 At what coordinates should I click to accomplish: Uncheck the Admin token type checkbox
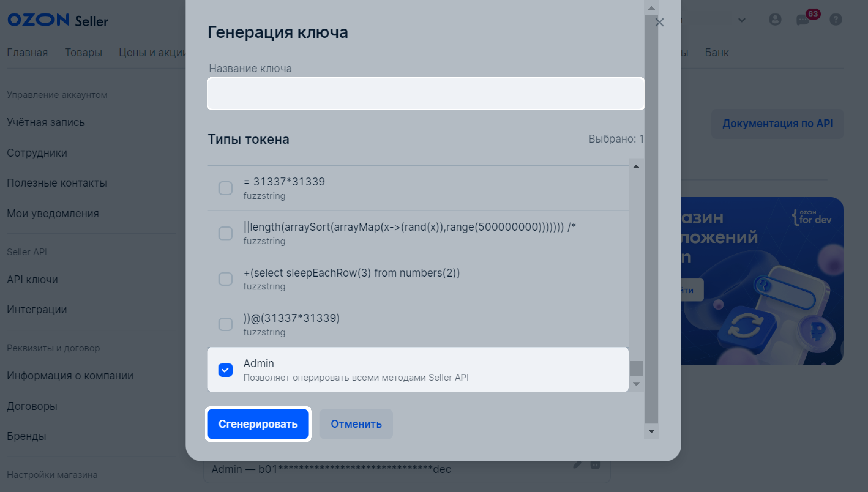(225, 370)
